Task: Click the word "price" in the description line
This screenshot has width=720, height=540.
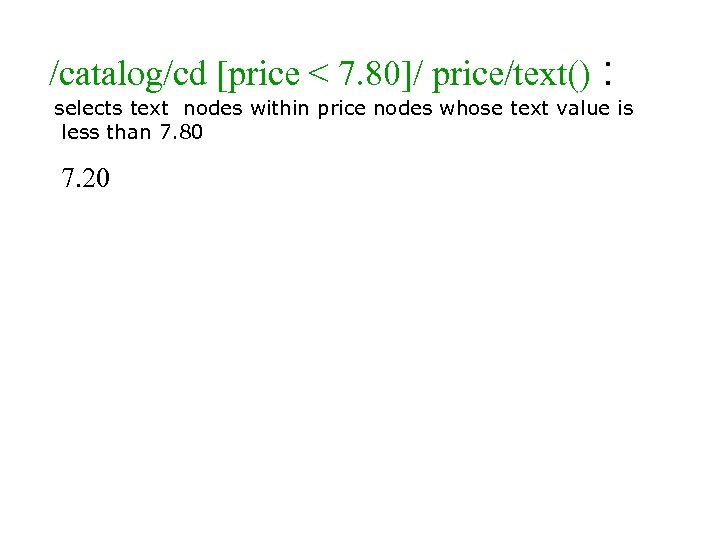Action: click(x=342, y=108)
